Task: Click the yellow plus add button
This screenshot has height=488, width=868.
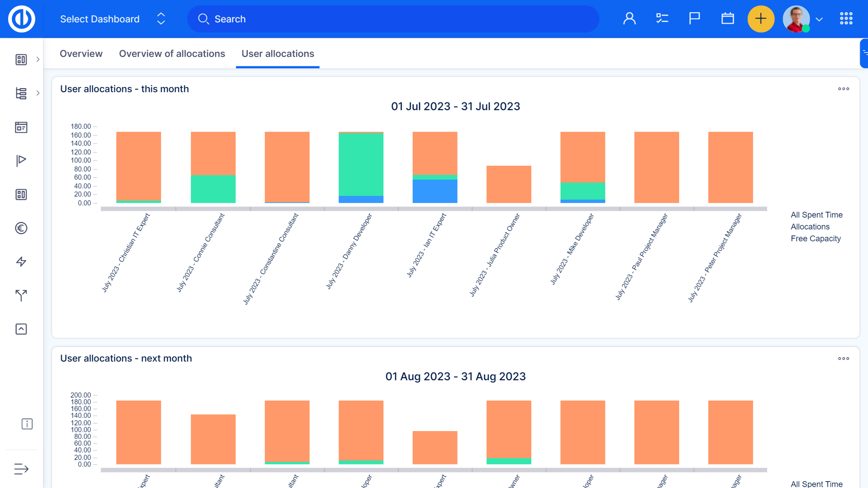Action: [761, 19]
